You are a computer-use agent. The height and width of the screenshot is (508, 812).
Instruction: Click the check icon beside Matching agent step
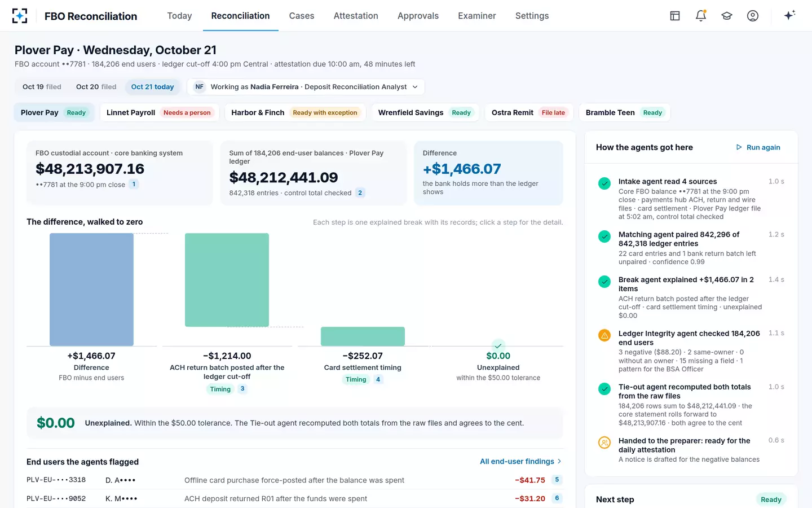point(604,237)
